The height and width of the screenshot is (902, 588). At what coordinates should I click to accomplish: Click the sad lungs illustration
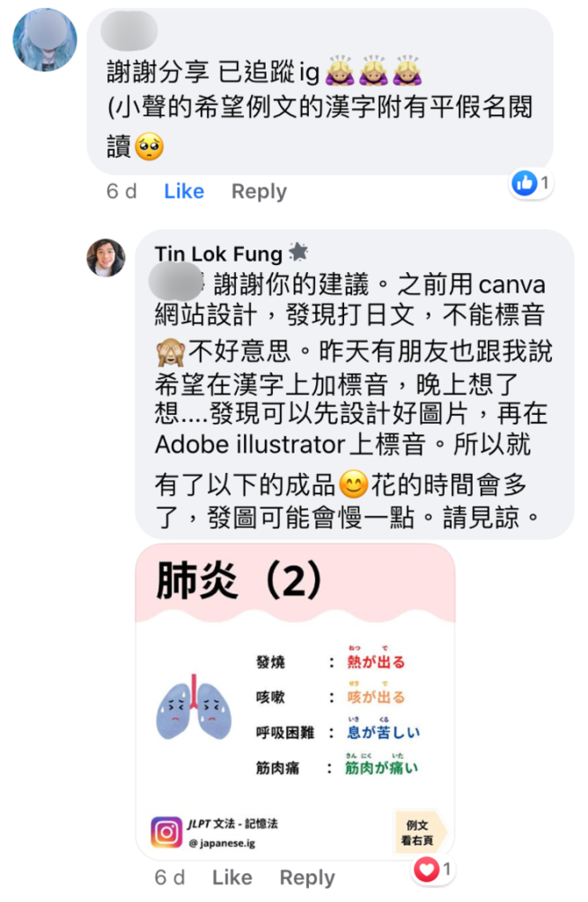195,708
